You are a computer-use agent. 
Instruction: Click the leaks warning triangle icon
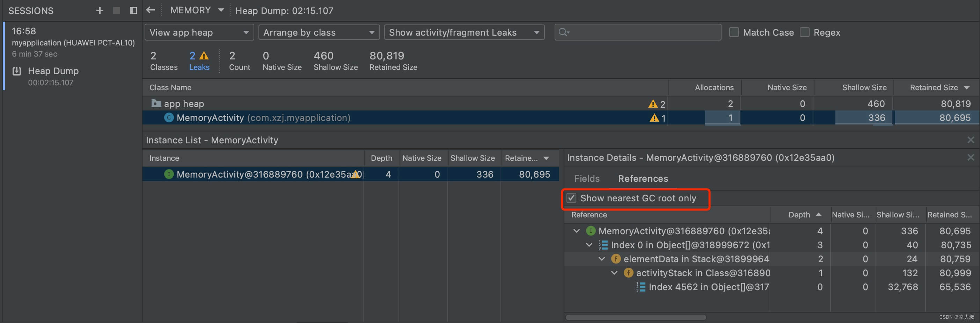click(x=204, y=56)
